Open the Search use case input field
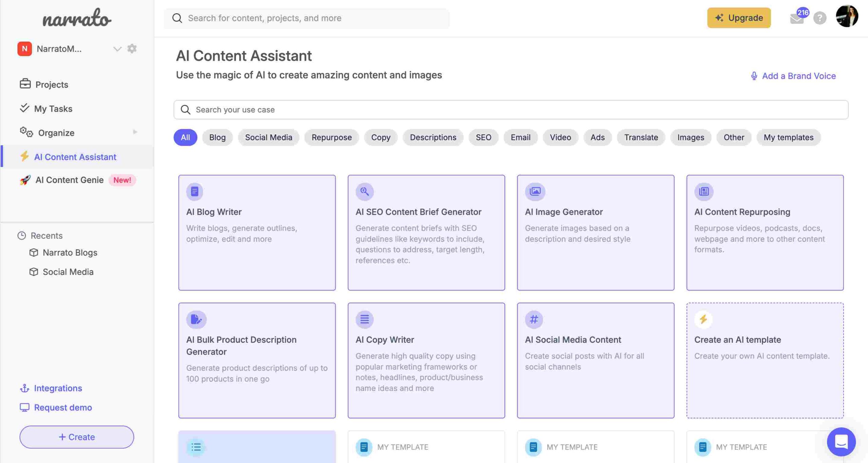Viewport: 868px width, 463px height. 511,109
